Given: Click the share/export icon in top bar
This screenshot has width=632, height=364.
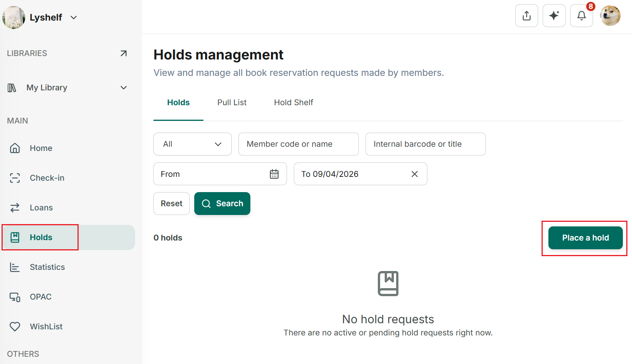Looking at the screenshot, I should pos(527,16).
